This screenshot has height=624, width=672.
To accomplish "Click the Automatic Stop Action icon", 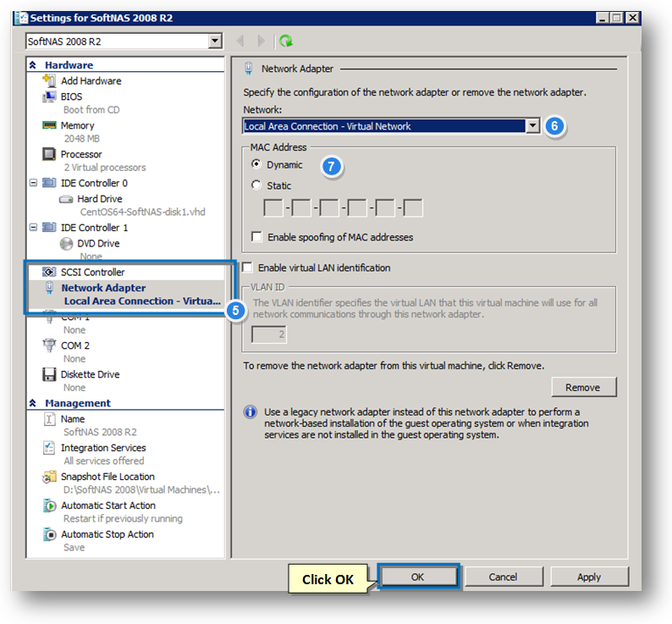I will (x=49, y=534).
